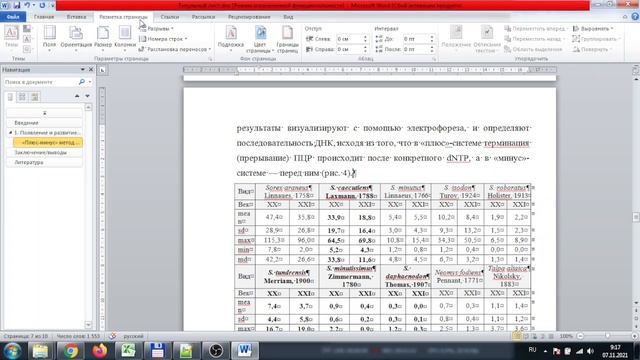
Task: Collapse the '1. Появление и развитие' heading
Action: (11, 133)
